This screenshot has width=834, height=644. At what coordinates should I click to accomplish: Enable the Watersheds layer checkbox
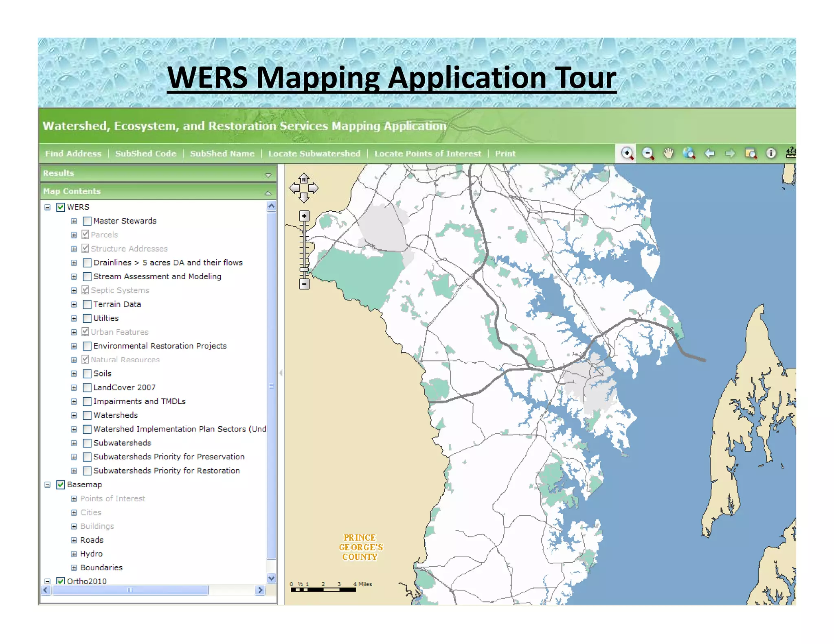tap(87, 415)
